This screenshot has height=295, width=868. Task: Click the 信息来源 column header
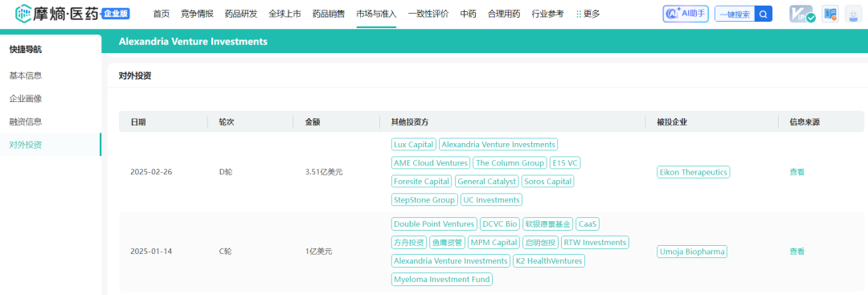coord(805,122)
